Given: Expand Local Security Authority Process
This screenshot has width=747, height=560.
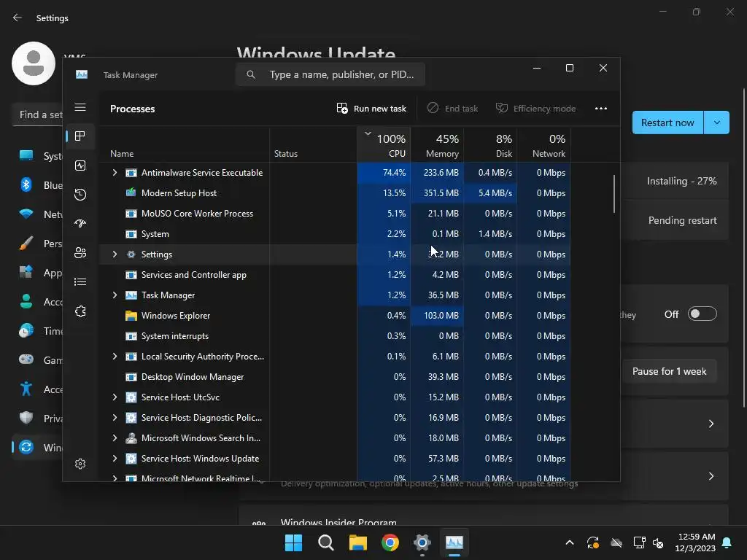Looking at the screenshot, I should tap(115, 357).
